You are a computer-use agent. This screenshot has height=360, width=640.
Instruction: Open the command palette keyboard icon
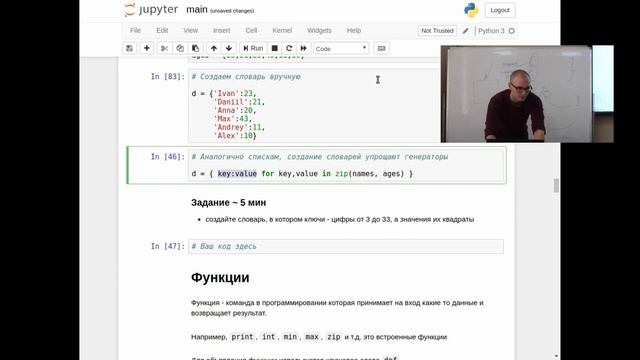(381, 48)
